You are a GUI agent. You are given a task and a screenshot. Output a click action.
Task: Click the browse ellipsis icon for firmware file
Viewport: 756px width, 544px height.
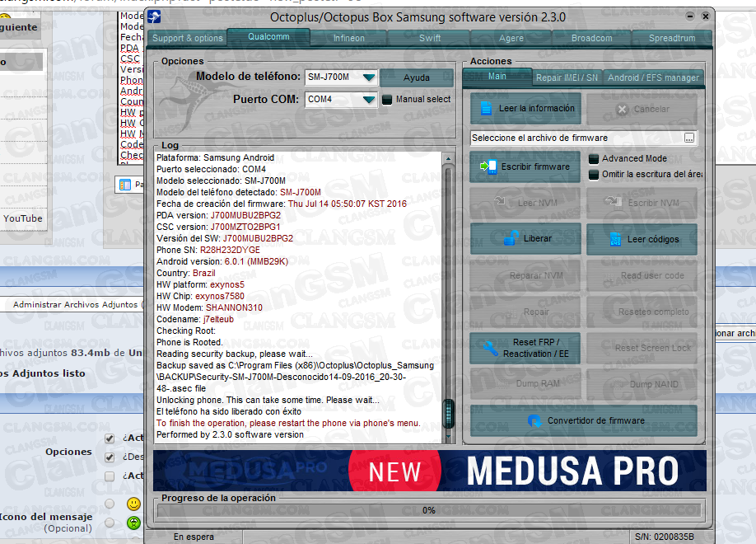tap(689, 138)
